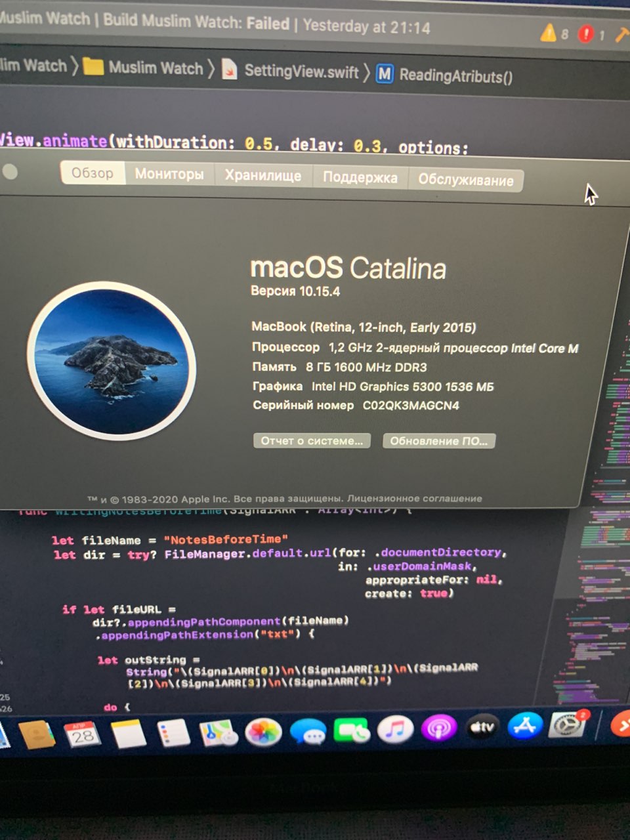Viewport: 630px width, 840px height.
Task: Click the Обновление ПО button
Action: [x=439, y=441]
